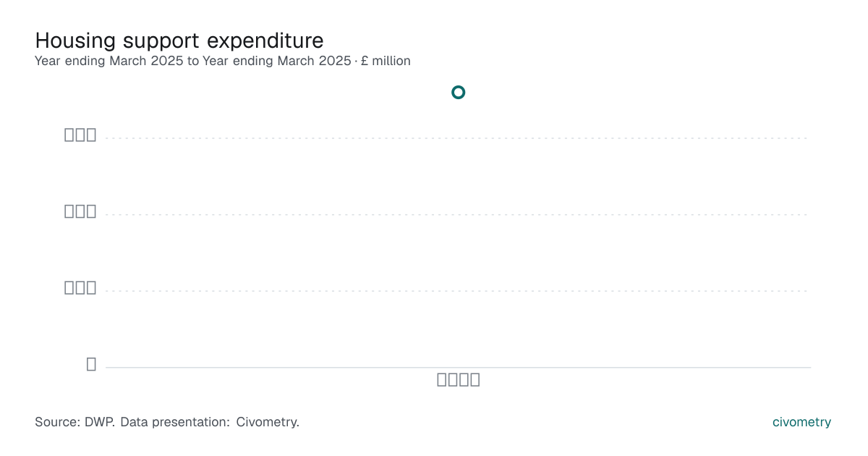This screenshot has width=868, height=456.
Task: Select the £ million unit text
Action: [x=386, y=62]
